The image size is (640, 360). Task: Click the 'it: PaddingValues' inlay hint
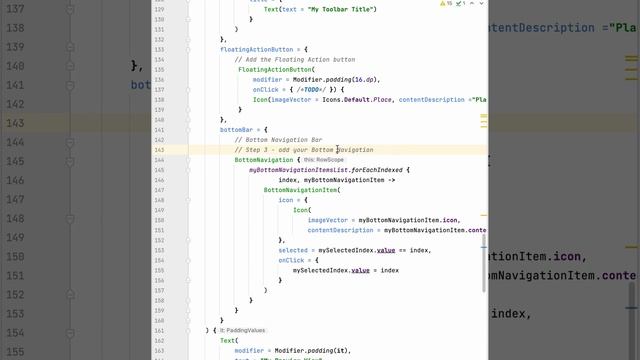pos(242,331)
